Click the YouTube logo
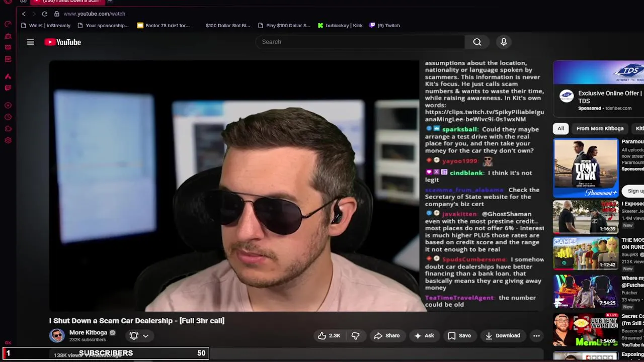The image size is (644, 362). click(x=62, y=42)
